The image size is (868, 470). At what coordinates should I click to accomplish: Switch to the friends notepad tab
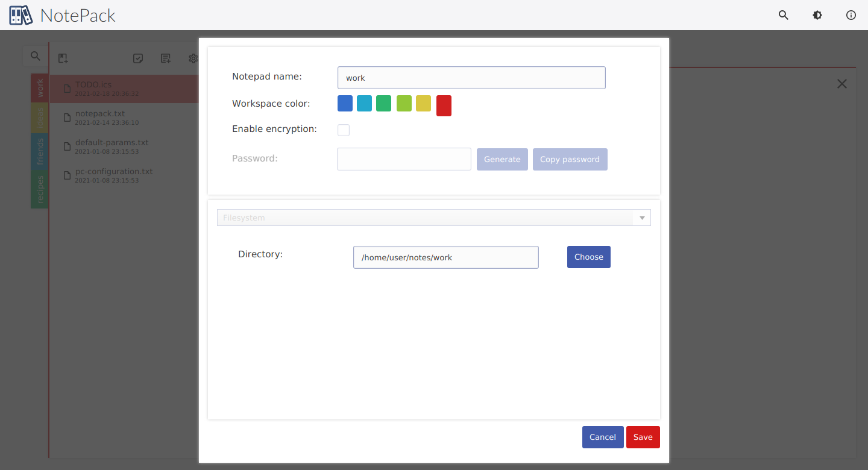[40, 151]
